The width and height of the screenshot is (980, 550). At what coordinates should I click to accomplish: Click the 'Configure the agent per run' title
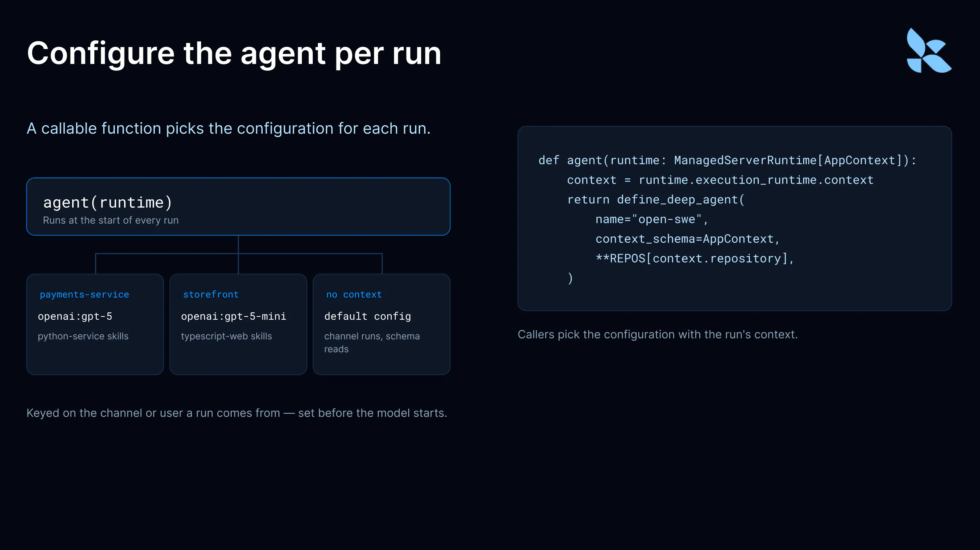[234, 54]
